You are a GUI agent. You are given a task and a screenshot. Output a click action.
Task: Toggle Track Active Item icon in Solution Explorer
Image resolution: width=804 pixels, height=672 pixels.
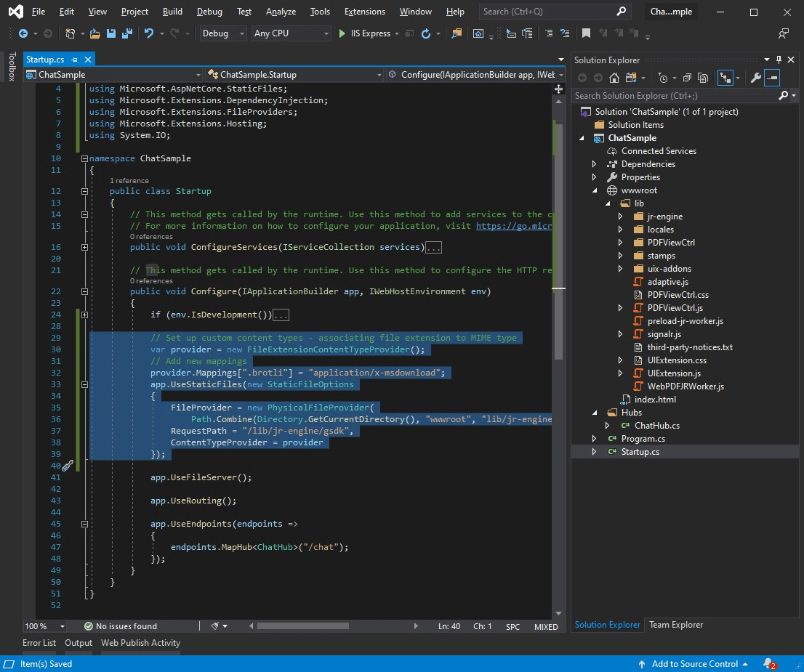725,78
